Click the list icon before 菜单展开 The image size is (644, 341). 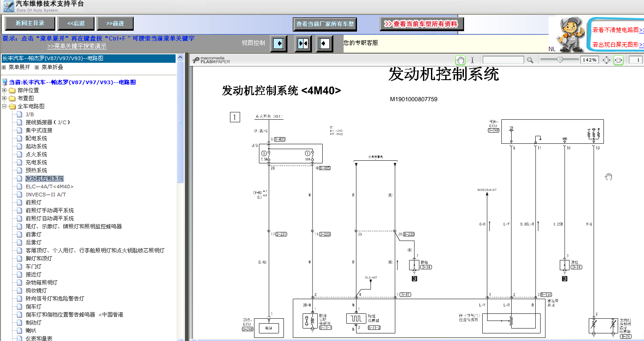click(4, 67)
